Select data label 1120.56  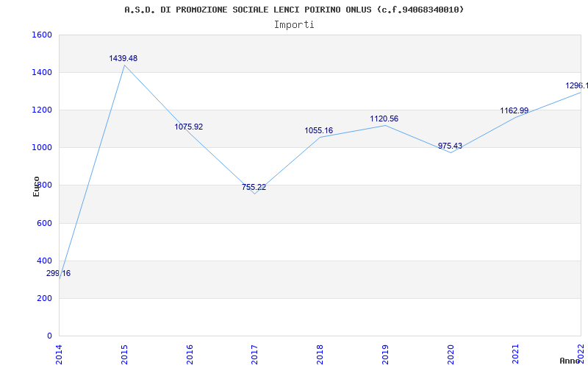pos(384,119)
